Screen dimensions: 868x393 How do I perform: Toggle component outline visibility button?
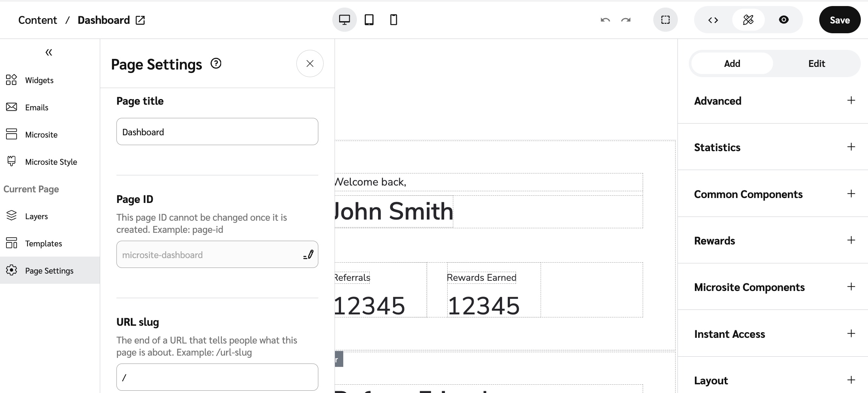pyautogui.click(x=665, y=20)
